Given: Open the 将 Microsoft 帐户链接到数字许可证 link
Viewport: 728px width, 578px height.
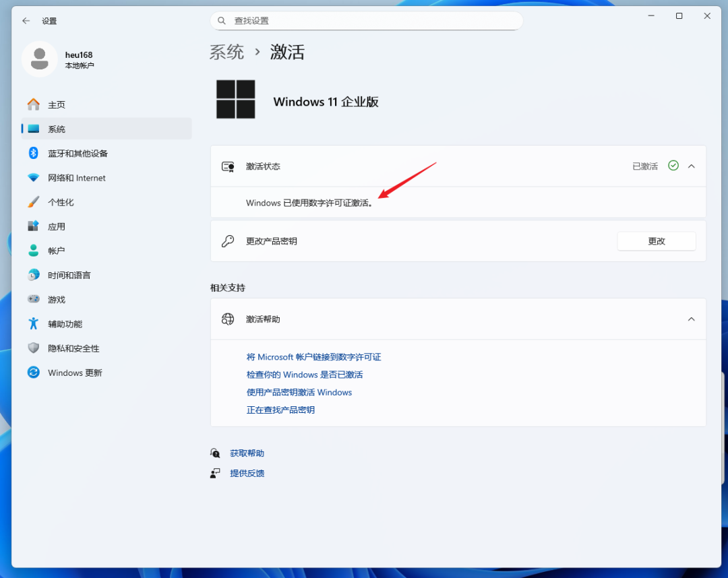Looking at the screenshot, I should pyautogui.click(x=313, y=356).
